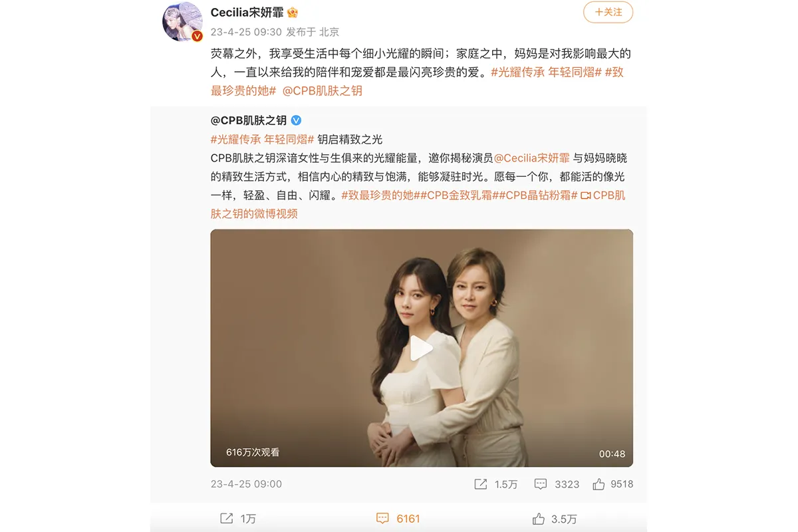This screenshot has width=798, height=532.
Task: Click the +关注 follow button
Action: [608, 12]
